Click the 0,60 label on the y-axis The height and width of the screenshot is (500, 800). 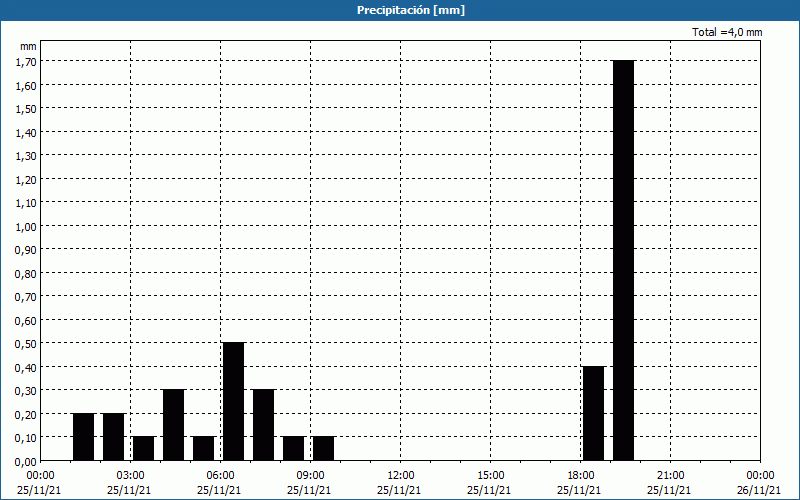[x=27, y=321]
